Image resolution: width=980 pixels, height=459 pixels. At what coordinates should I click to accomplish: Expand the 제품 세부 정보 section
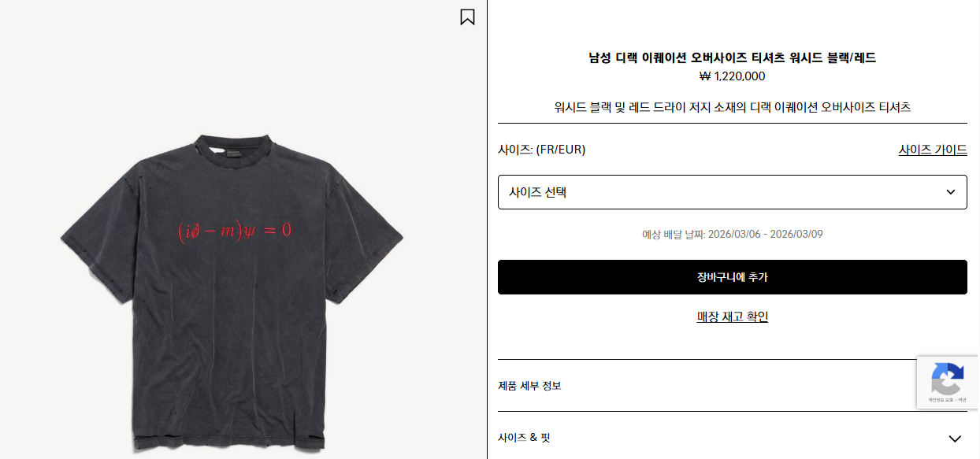tap(732, 386)
